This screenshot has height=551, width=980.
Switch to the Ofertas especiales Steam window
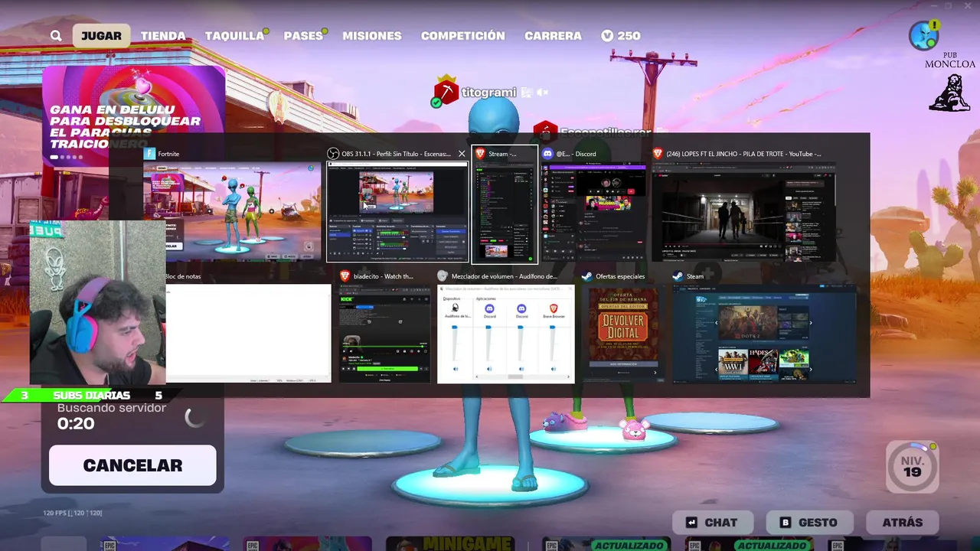point(622,333)
